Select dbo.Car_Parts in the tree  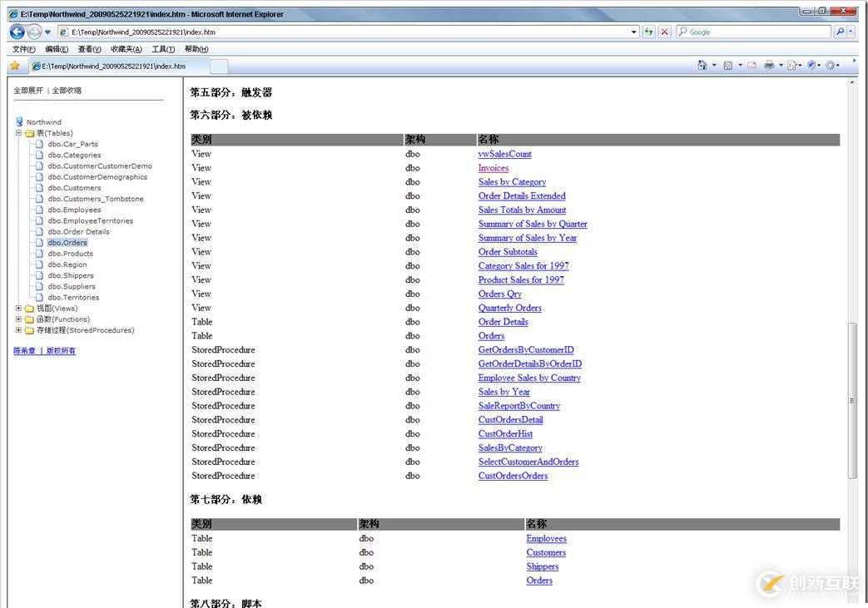pos(72,144)
